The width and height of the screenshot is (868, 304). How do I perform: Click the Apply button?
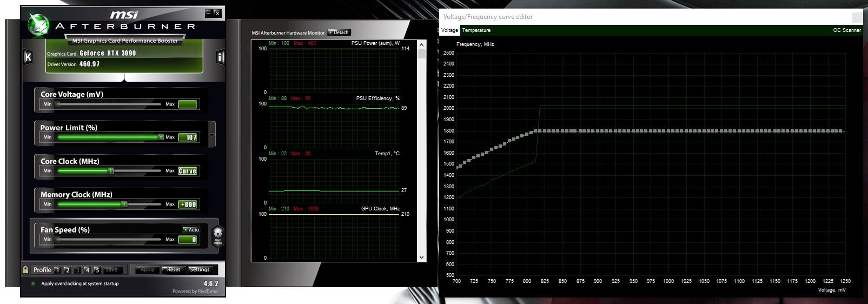(147, 269)
